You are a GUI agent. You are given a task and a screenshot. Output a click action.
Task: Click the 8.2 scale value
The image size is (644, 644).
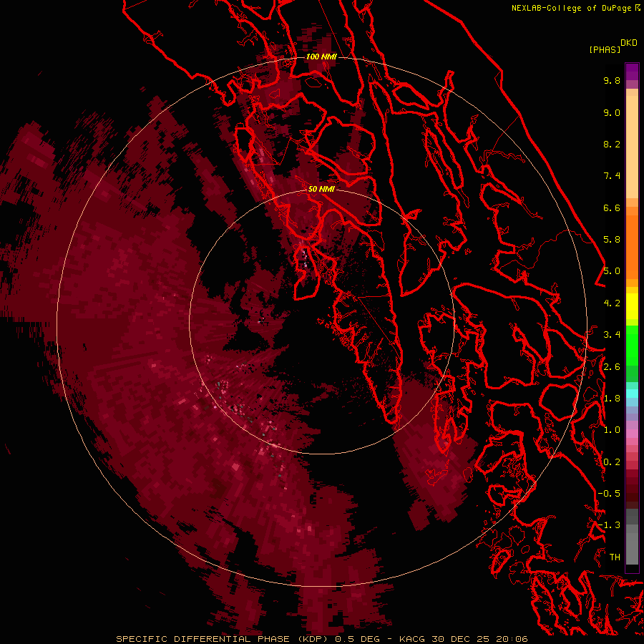(x=612, y=144)
